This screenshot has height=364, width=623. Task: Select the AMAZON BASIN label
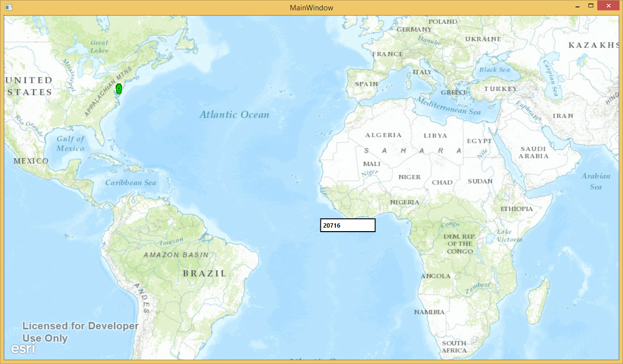176,255
